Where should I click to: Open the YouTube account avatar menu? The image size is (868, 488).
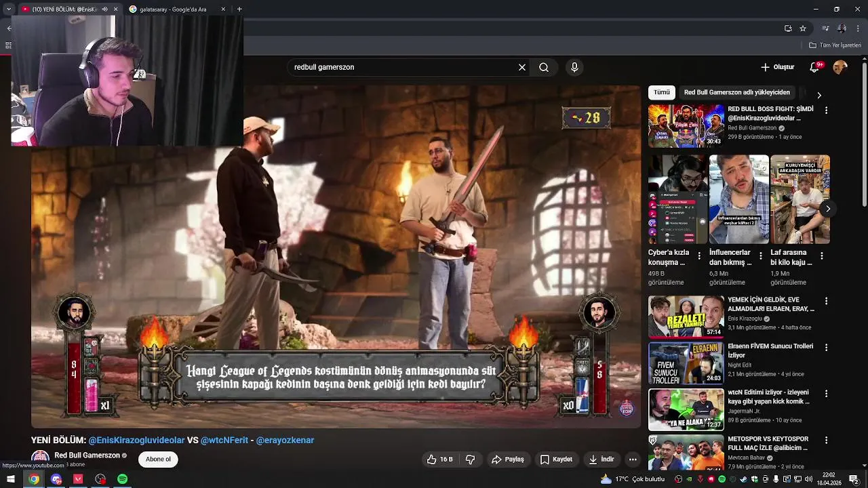point(840,67)
